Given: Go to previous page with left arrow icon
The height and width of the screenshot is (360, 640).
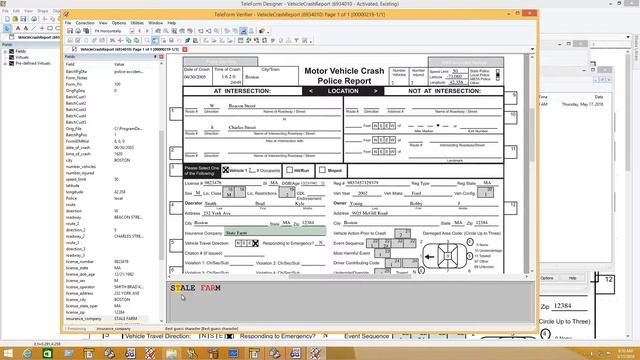Looking at the screenshot, I should click(x=140, y=31).
